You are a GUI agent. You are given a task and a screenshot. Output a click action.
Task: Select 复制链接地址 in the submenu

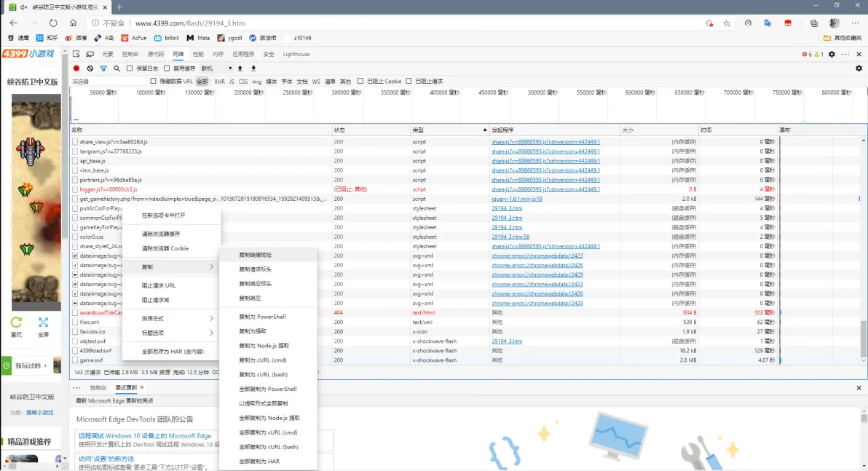pos(268,255)
